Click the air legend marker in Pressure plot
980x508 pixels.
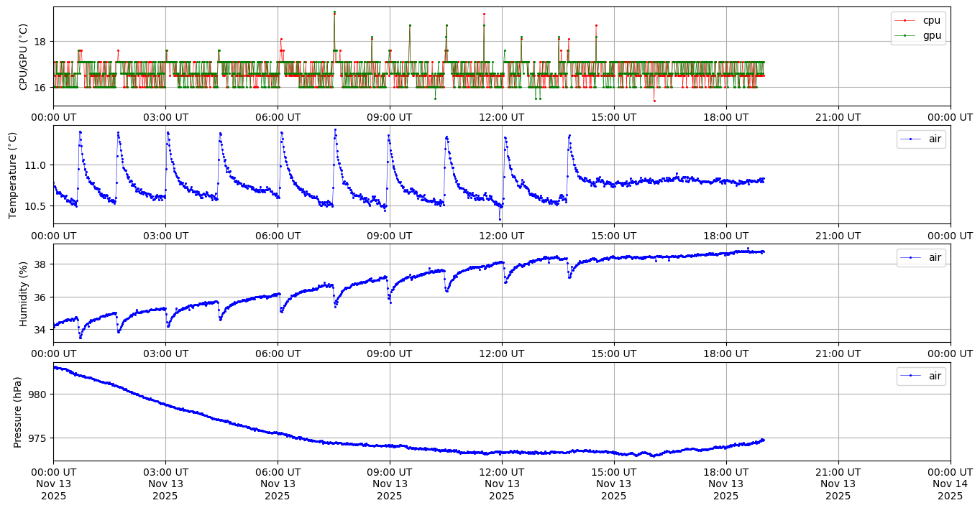[x=910, y=376]
